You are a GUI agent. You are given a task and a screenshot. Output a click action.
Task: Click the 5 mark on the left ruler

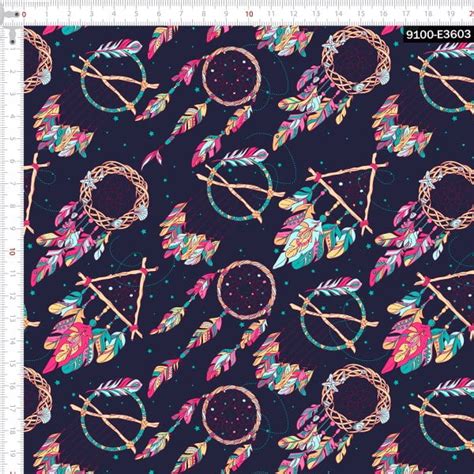point(13,139)
